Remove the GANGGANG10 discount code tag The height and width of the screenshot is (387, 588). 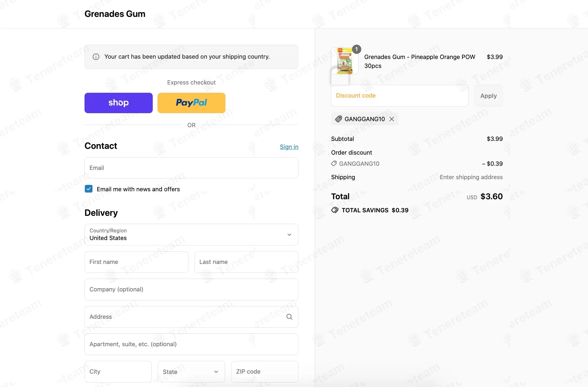(x=392, y=119)
